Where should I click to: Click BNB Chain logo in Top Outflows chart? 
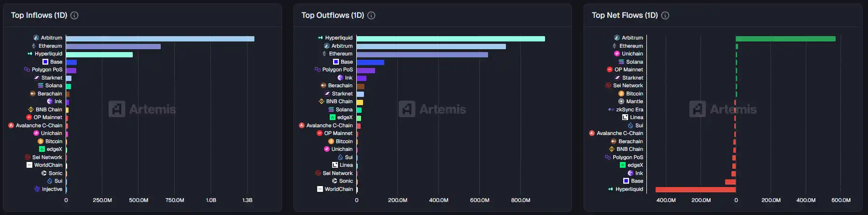point(322,101)
